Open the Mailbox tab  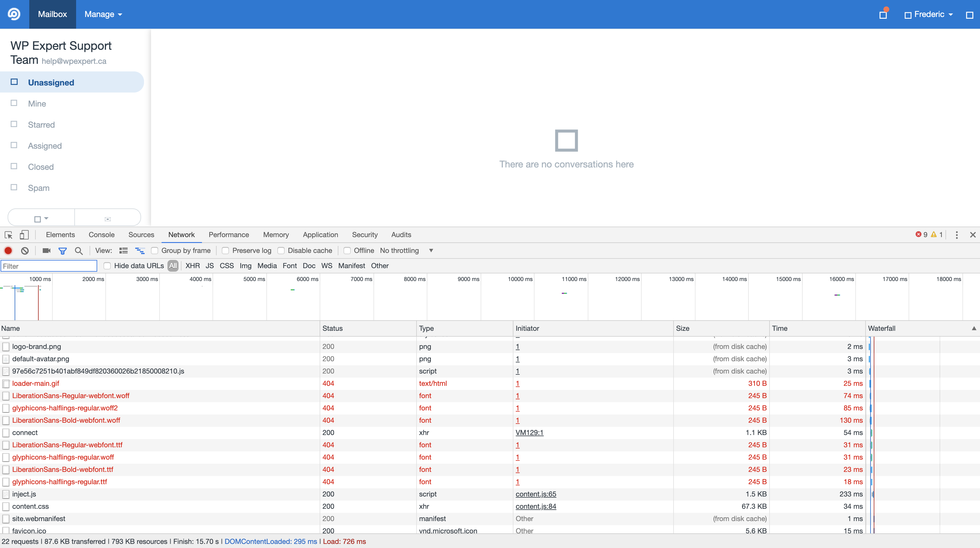(x=52, y=14)
